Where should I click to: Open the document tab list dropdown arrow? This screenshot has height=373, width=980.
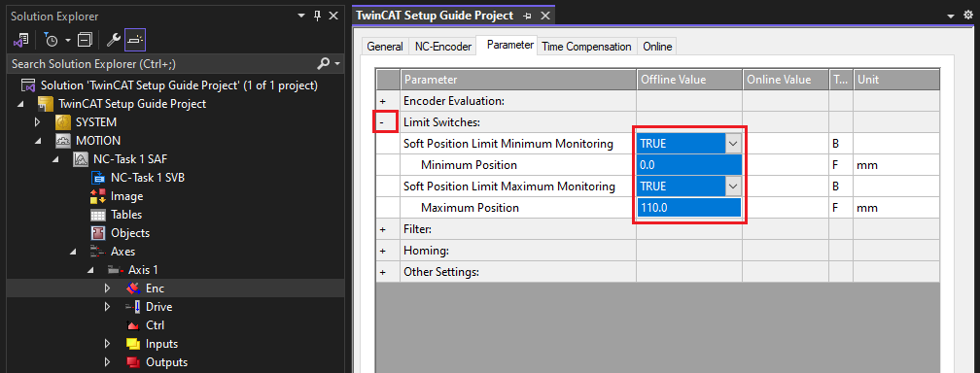point(951,17)
